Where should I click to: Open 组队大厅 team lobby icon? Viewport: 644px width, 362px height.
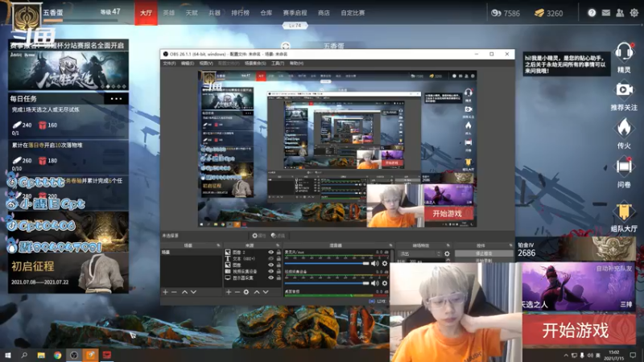[x=623, y=212]
